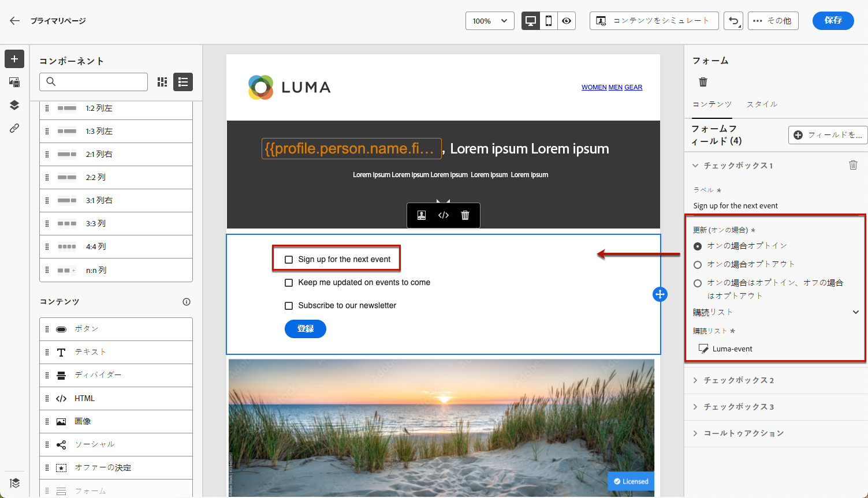Switch components to list view
Screen dimensions: 868x498
[183, 82]
